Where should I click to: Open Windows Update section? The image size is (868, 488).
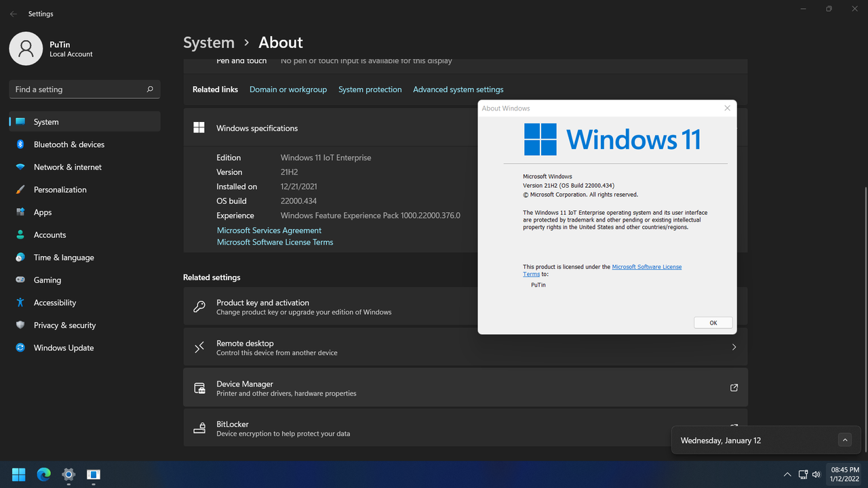point(63,348)
